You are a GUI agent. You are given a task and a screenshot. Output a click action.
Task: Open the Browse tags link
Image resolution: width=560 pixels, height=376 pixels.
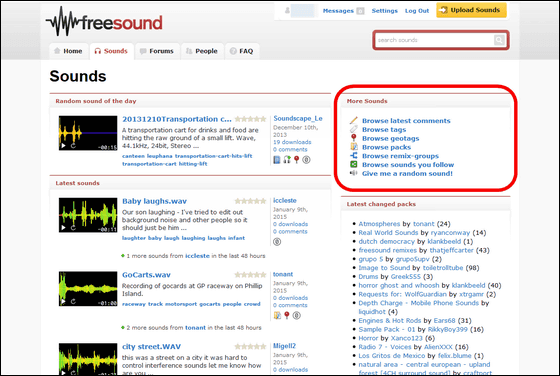click(384, 130)
